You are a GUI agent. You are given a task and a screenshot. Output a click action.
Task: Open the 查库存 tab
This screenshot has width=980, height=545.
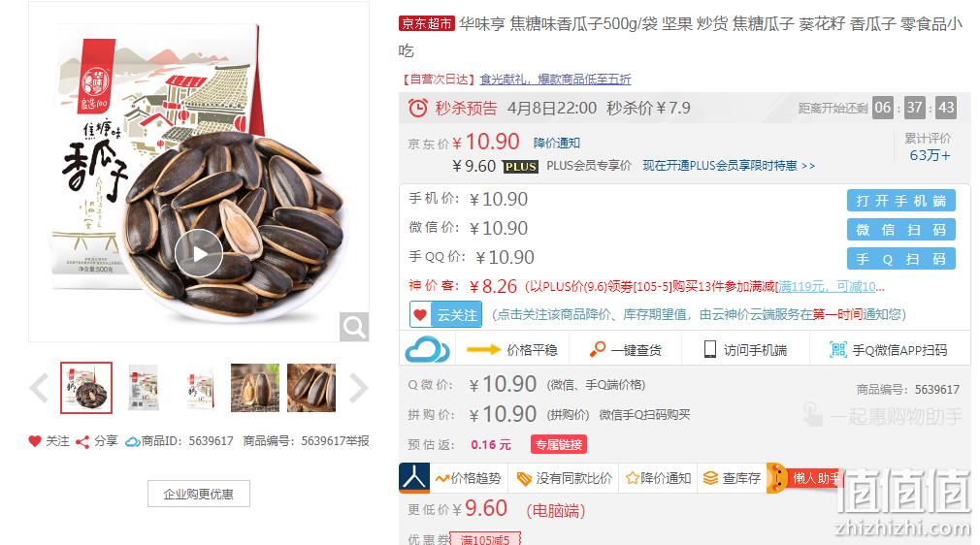coord(732,478)
